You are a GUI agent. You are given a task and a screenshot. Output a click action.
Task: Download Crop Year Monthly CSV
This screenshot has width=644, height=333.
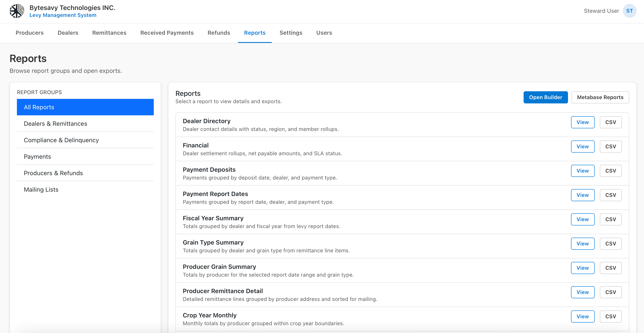pyautogui.click(x=610, y=317)
